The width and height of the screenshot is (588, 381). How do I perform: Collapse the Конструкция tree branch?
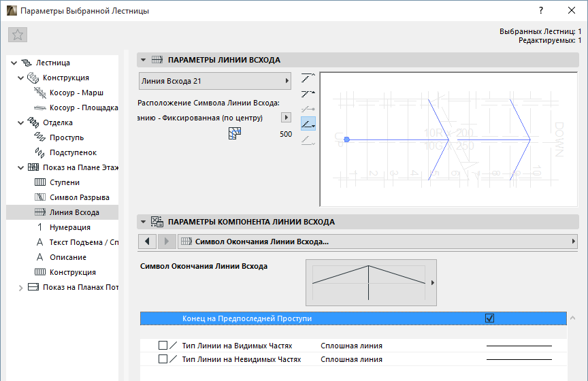[x=20, y=78]
